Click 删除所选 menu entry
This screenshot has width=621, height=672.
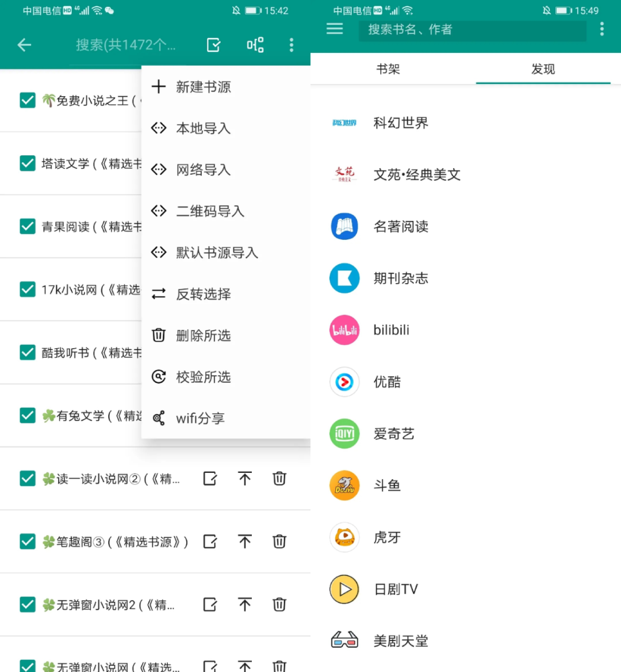[x=226, y=335]
